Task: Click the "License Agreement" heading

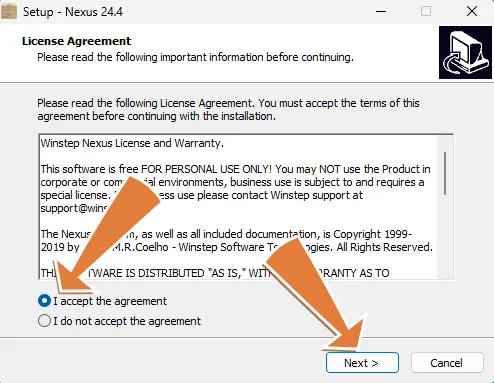Action: (x=76, y=41)
